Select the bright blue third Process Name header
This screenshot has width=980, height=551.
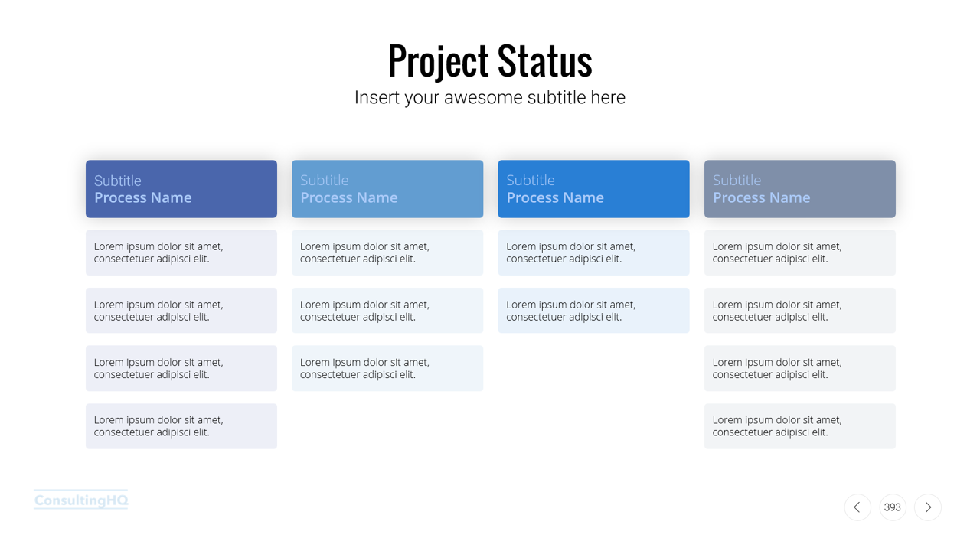(593, 189)
